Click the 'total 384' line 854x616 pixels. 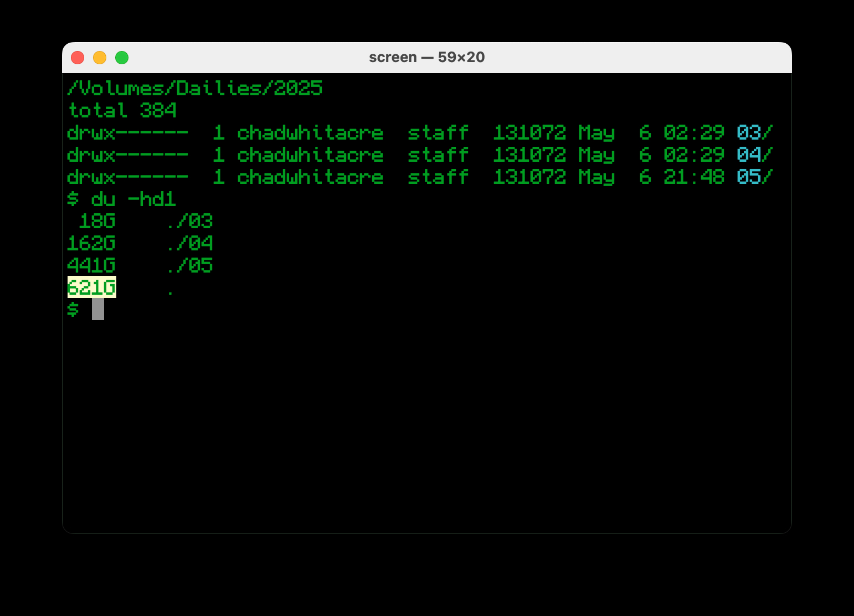[122, 111]
